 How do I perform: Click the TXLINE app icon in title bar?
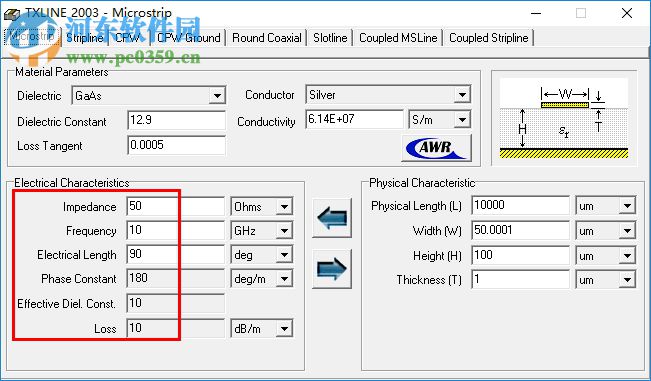pyautogui.click(x=12, y=14)
